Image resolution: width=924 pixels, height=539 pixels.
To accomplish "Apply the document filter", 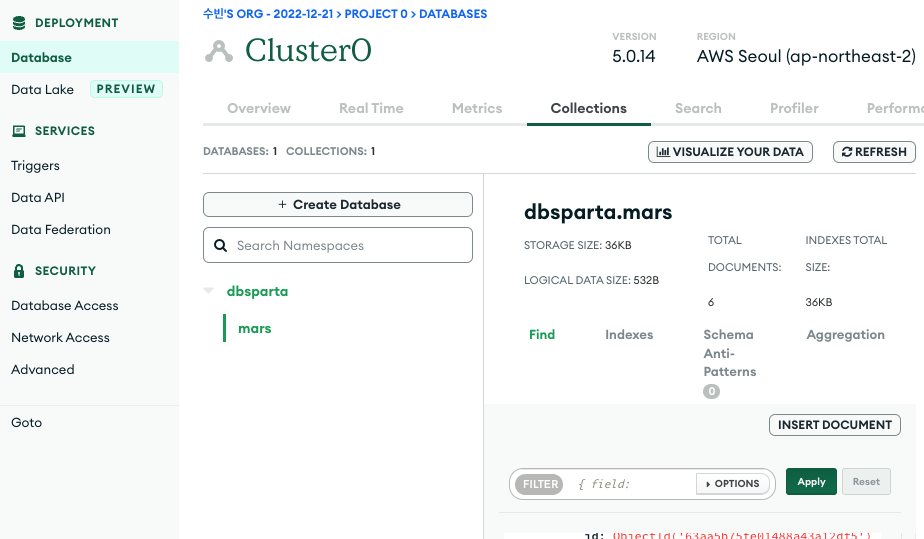I will pos(811,482).
